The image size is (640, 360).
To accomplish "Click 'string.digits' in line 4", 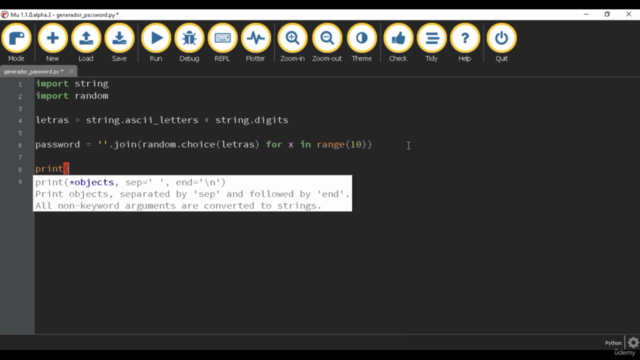I will [251, 120].
